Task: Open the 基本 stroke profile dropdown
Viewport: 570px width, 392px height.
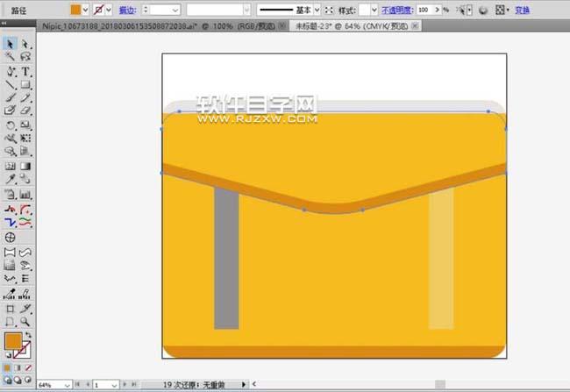Action: [317, 11]
